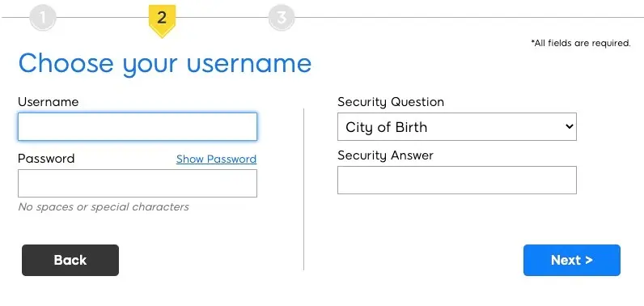Click the Password field label
The height and width of the screenshot is (306, 644).
pyautogui.click(x=46, y=159)
